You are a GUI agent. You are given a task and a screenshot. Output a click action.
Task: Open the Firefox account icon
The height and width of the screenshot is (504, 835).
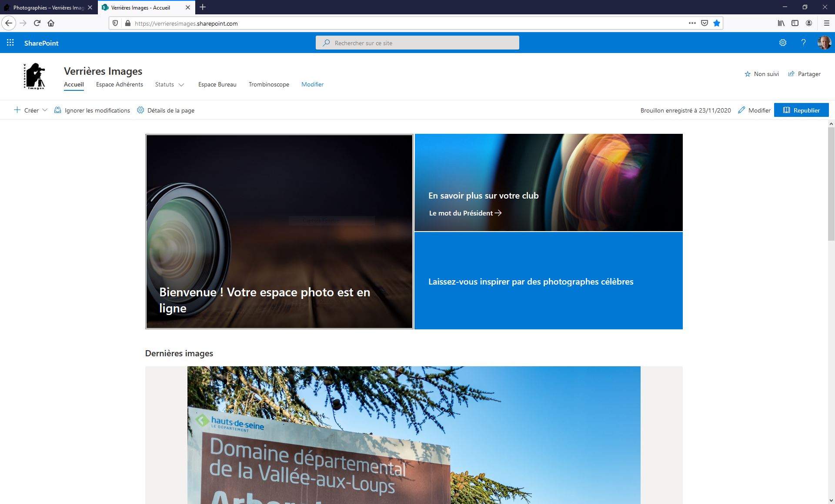coord(809,23)
